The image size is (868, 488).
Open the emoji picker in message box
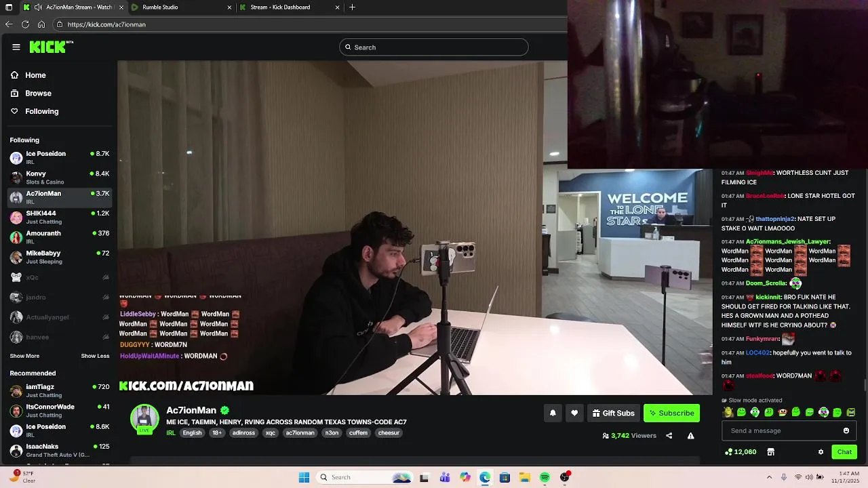tap(846, 430)
